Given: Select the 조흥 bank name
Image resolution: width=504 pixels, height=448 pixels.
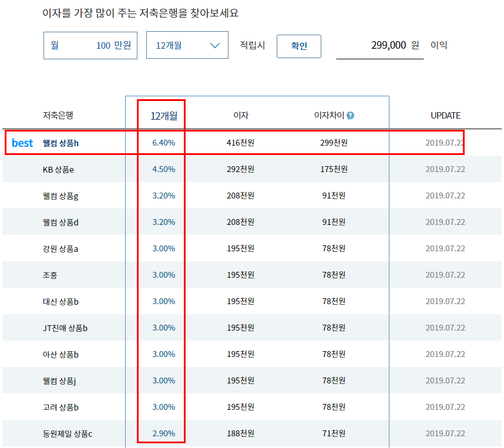Looking at the screenshot, I should (x=50, y=275).
